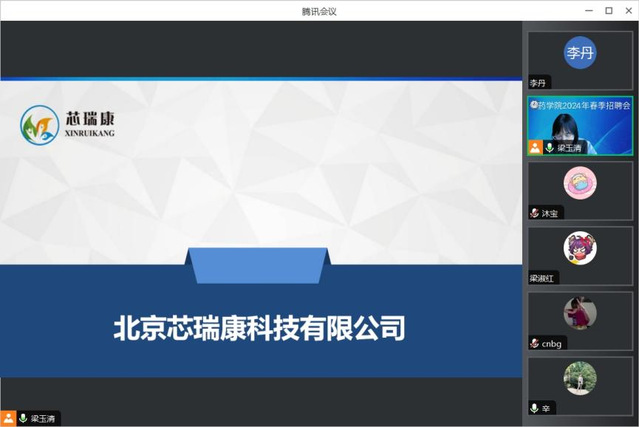Click 梁淑红's cartoon avatar

[x=580, y=247]
